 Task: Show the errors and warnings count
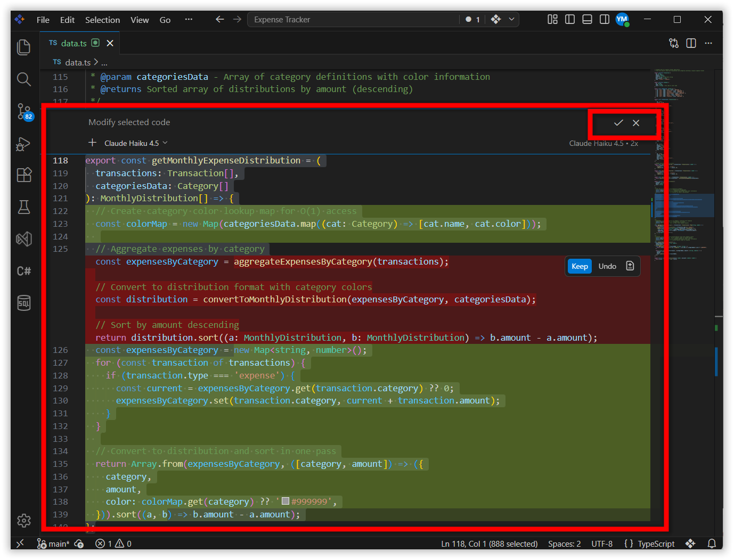point(113,543)
